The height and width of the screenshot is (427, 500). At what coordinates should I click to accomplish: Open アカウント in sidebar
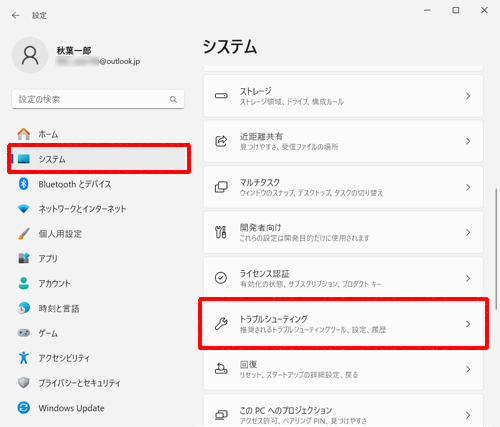point(99,283)
